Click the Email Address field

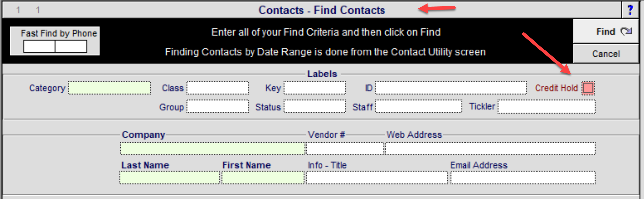tap(523, 178)
